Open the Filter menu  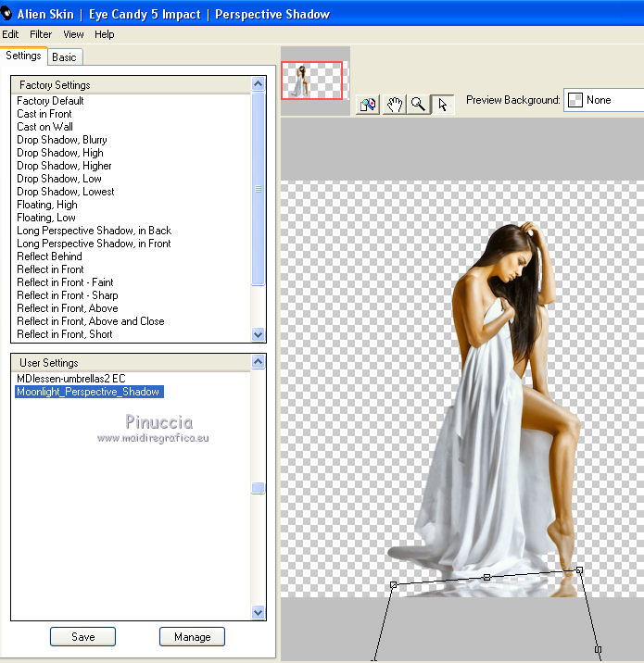click(41, 34)
